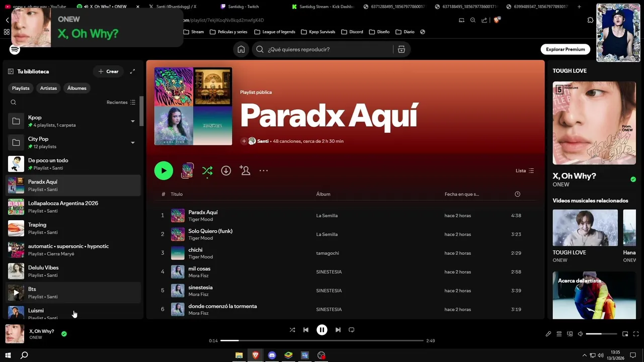Open the ONEW artist link under the song
644x362 pixels.
click(36, 337)
